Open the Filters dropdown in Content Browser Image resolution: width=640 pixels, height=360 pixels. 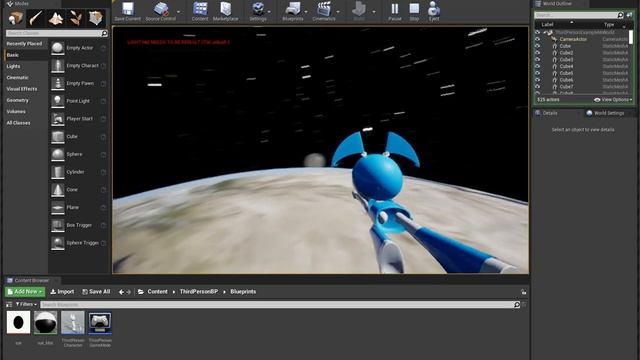26,304
